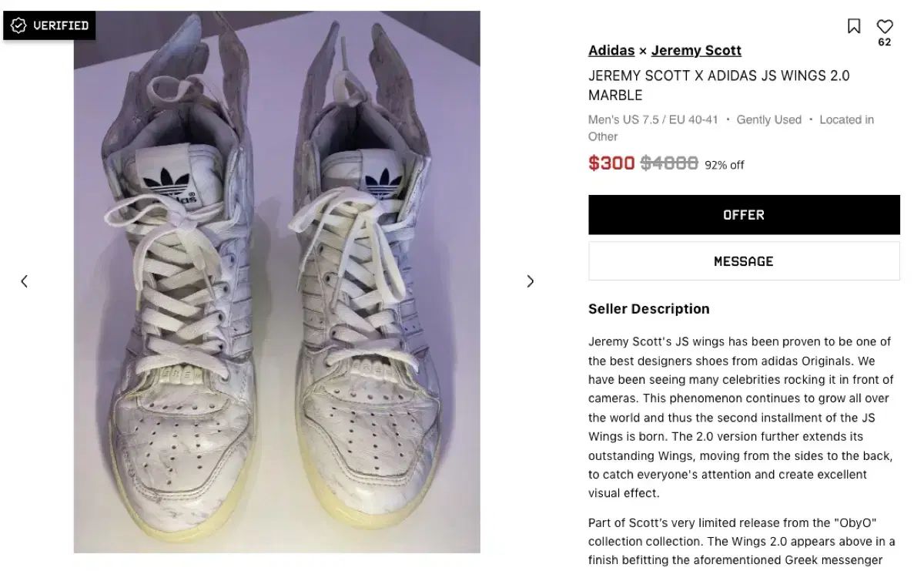Click the crossed-out $4000 original price
This screenshot has width=924, height=571.
click(669, 163)
